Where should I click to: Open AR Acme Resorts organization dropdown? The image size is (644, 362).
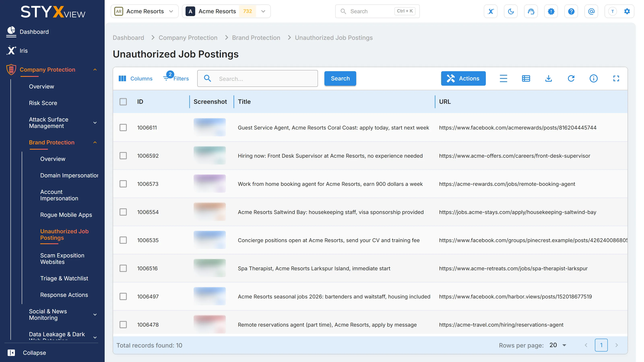pyautogui.click(x=144, y=11)
